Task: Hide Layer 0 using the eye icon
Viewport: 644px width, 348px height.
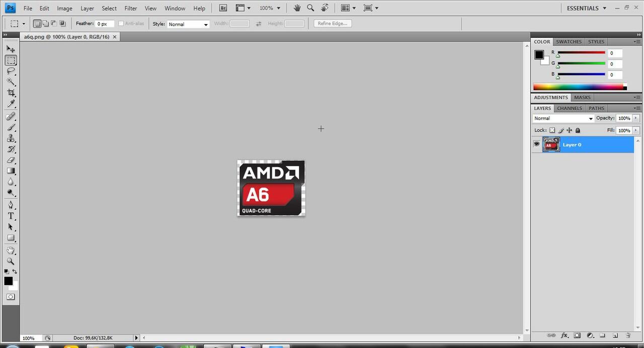Action: click(x=536, y=145)
